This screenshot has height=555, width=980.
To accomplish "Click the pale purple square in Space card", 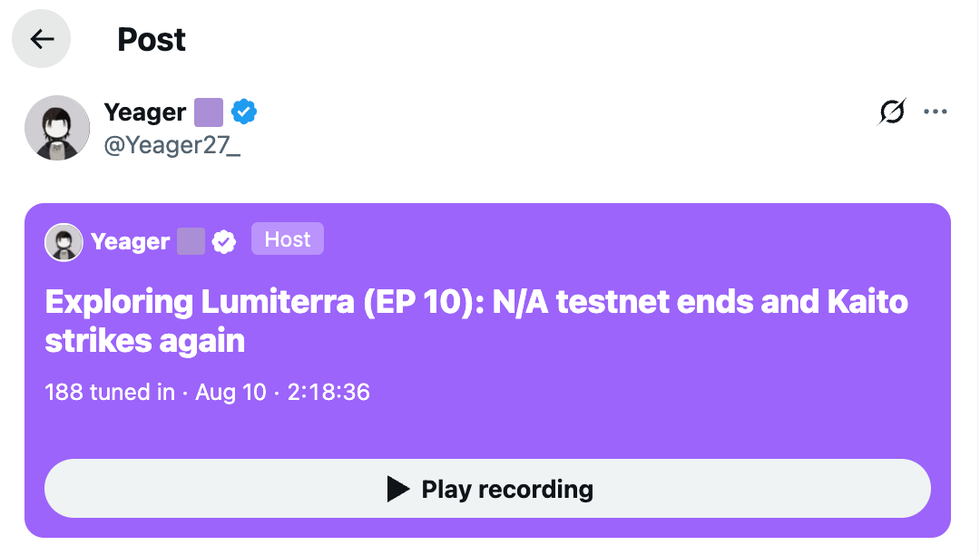I will click(x=191, y=241).
